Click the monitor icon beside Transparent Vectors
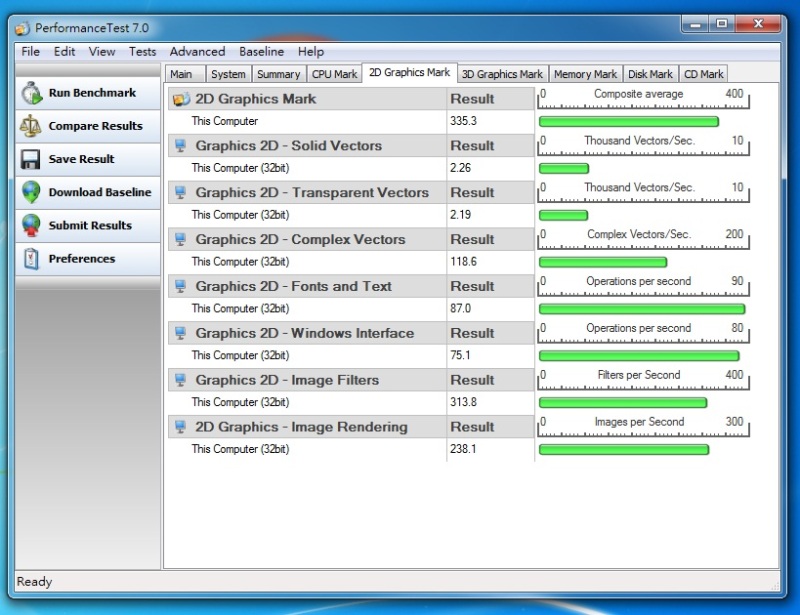The image size is (800, 615). point(180,193)
